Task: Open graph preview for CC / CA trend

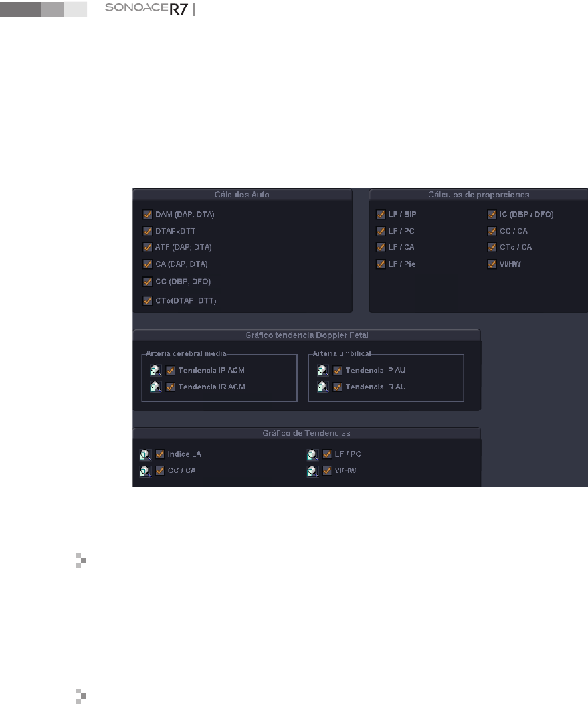Action: 145,471
